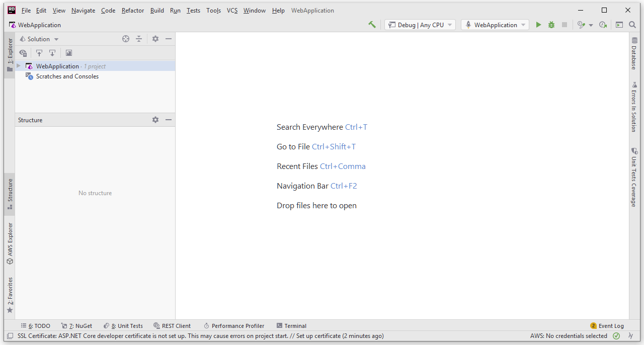Open the VCS menu
The height and width of the screenshot is (345, 644).
point(232,10)
